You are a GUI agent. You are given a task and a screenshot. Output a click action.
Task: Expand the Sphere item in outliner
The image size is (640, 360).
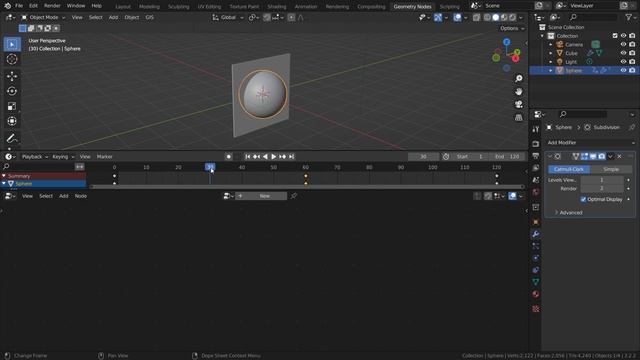pyautogui.click(x=551, y=71)
